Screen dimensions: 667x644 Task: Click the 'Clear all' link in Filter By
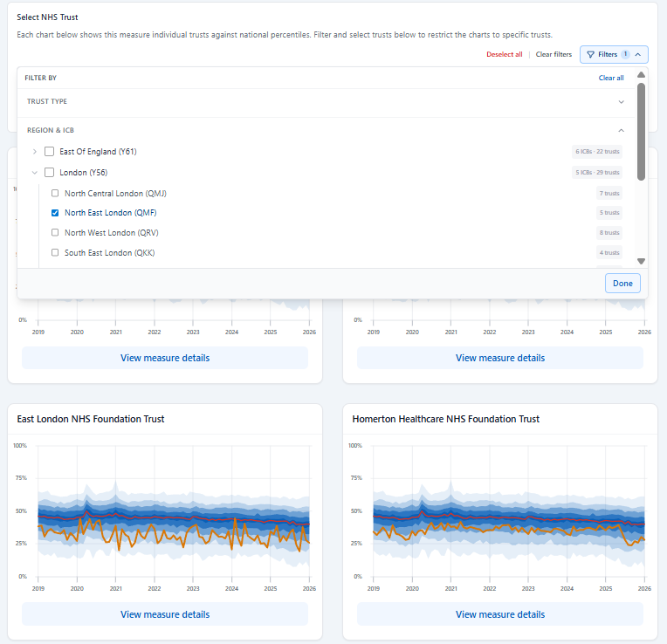point(610,78)
